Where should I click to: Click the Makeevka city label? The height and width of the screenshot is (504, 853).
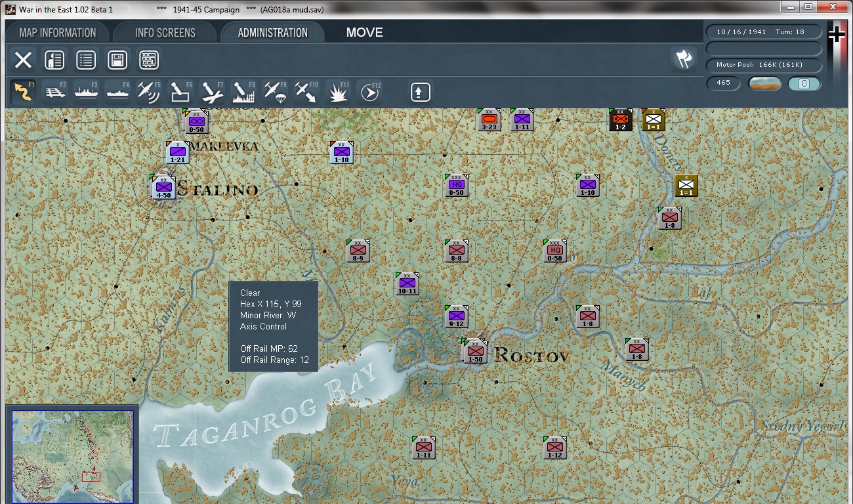click(224, 146)
